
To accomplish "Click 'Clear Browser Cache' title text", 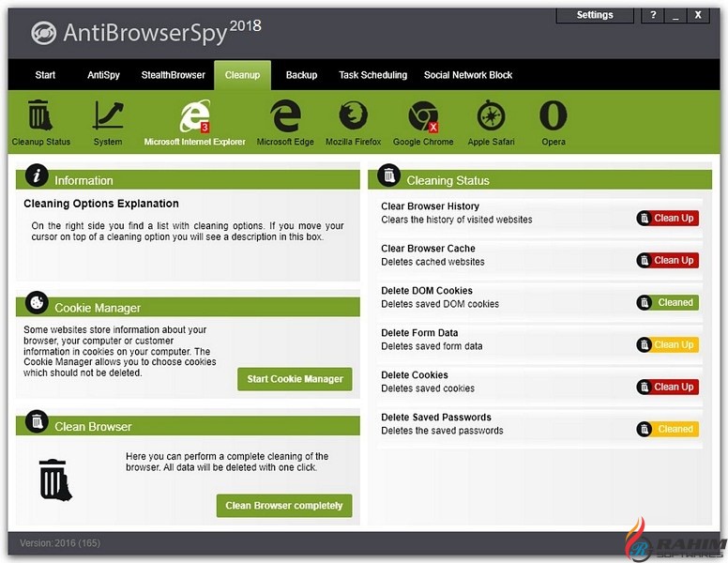I will tap(428, 249).
